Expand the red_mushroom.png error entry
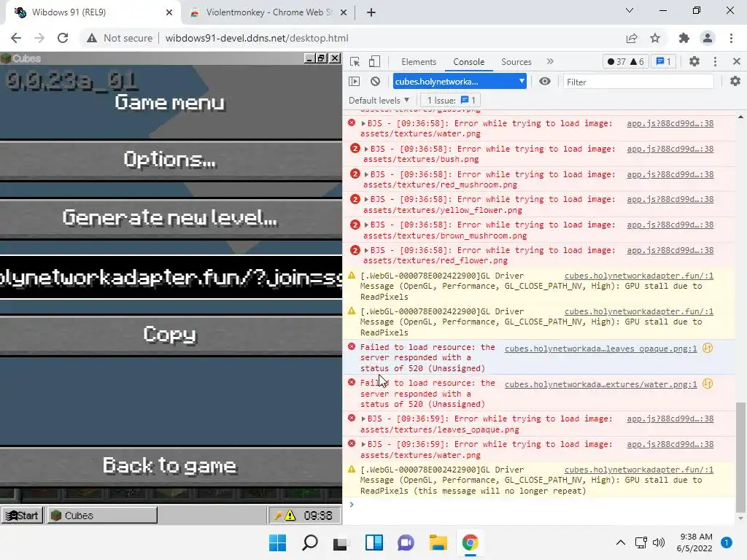The height and width of the screenshot is (560, 747). (366, 175)
